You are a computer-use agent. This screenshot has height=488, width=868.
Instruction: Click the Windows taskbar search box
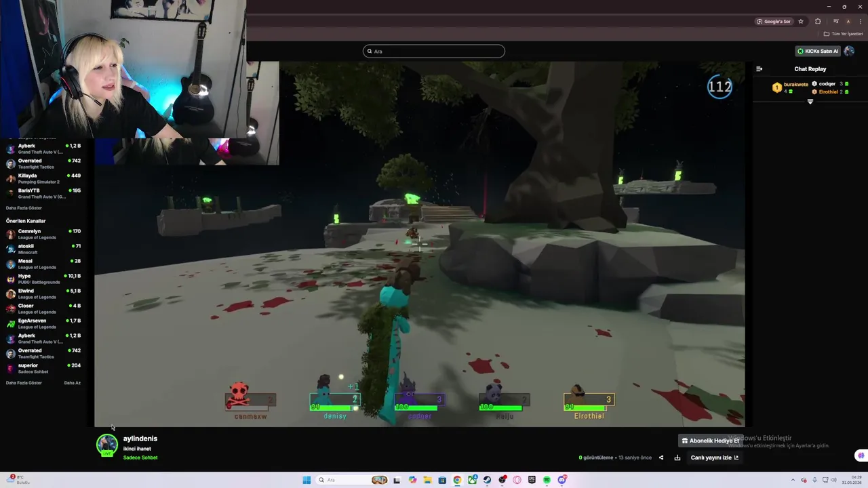coord(352,480)
